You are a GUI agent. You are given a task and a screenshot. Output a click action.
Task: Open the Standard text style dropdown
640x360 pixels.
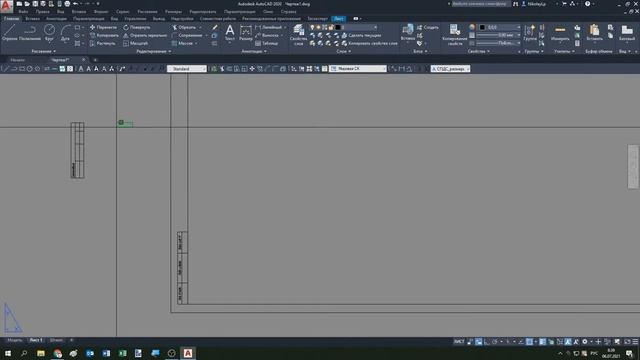187,69
